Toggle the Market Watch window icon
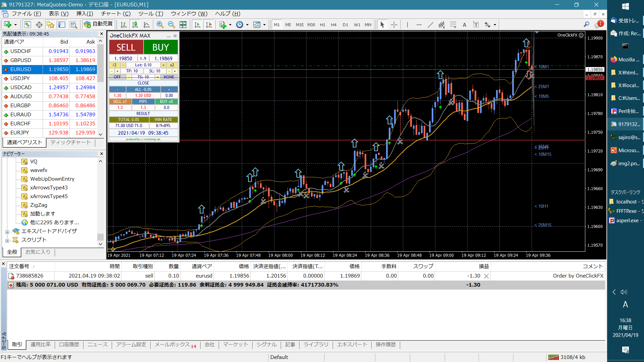Image resolution: width=644 pixels, height=362 pixels. (28, 24)
